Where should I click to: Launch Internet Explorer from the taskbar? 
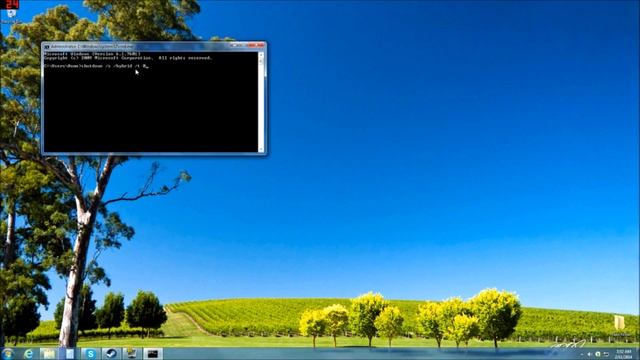tap(28, 354)
